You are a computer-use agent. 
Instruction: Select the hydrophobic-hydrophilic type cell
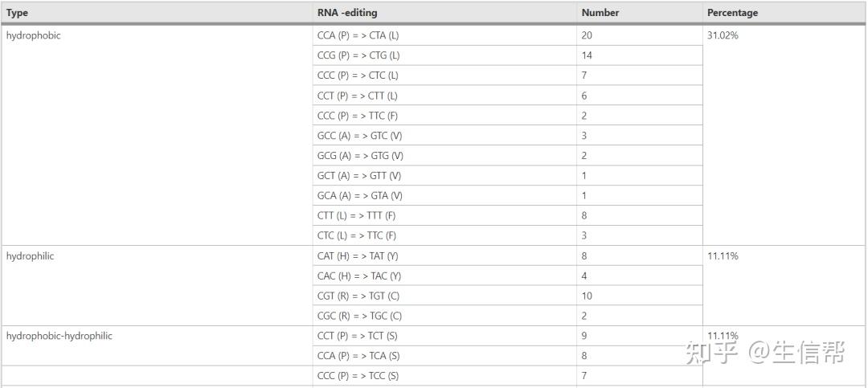tap(59, 336)
